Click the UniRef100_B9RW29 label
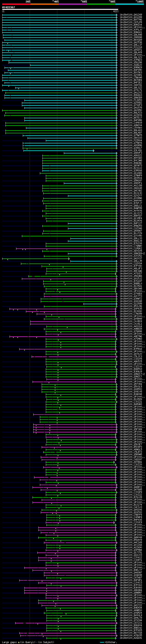The height and width of the screenshot is (644, 146). tap(131, 67)
